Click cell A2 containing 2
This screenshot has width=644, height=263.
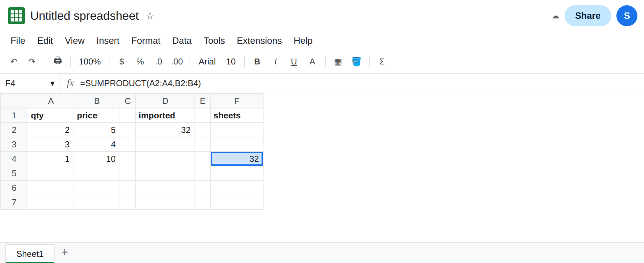[51, 130]
